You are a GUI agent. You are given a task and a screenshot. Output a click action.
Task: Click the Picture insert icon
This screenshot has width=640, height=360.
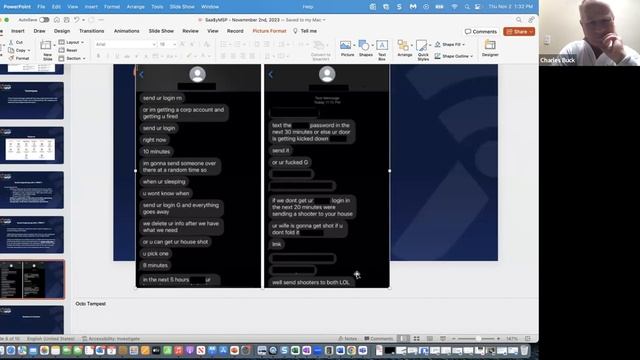[345, 45]
